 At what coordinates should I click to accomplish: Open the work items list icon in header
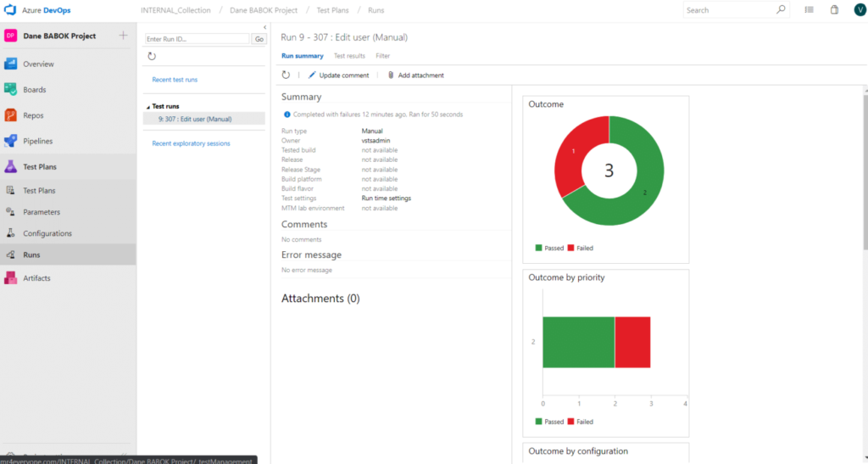click(x=809, y=10)
